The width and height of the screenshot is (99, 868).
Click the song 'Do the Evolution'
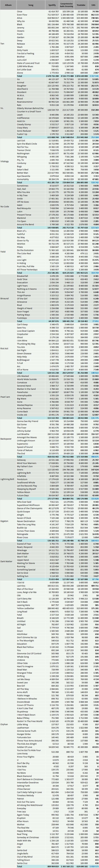(x=25, y=250)
